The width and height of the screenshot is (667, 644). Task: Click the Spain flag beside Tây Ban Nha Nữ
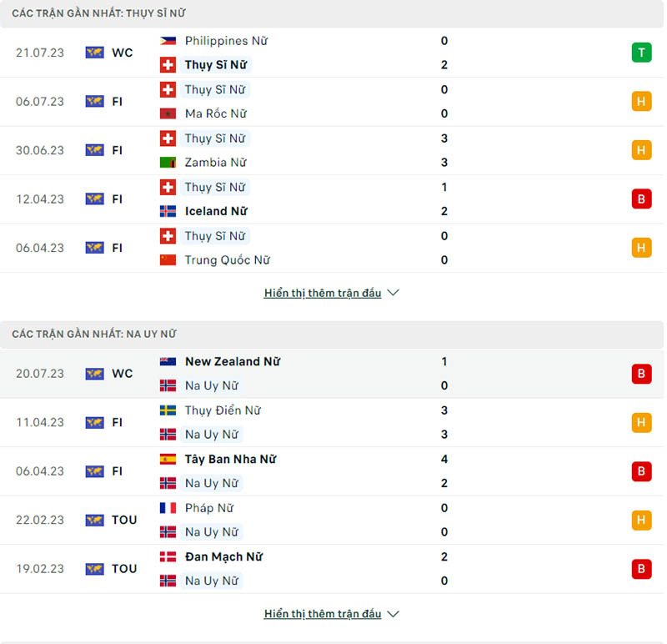tap(168, 460)
